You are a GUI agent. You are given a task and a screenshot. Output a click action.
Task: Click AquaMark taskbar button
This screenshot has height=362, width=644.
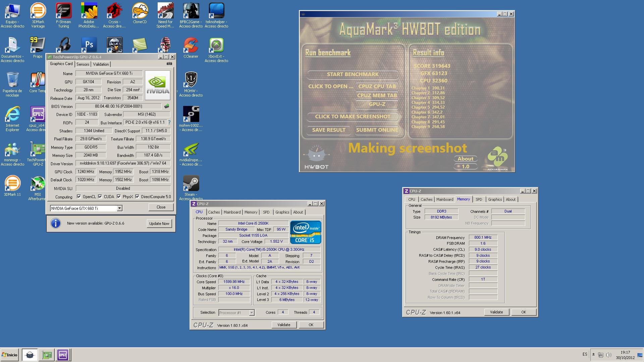(x=30, y=355)
